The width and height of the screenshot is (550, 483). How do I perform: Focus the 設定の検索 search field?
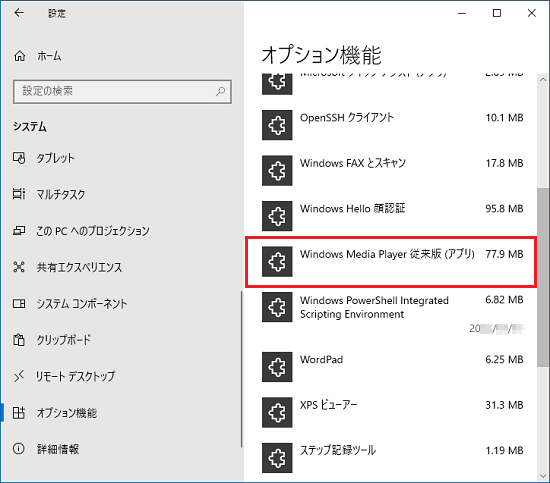(x=122, y=92)
